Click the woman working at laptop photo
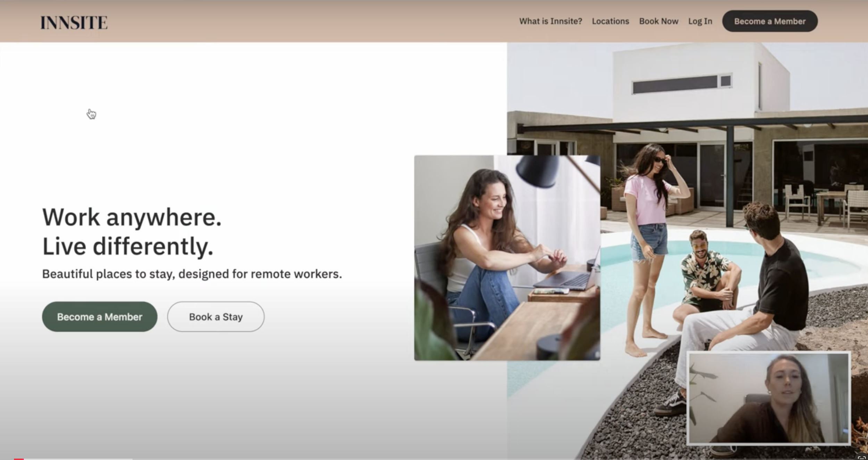 click(507, 257)
